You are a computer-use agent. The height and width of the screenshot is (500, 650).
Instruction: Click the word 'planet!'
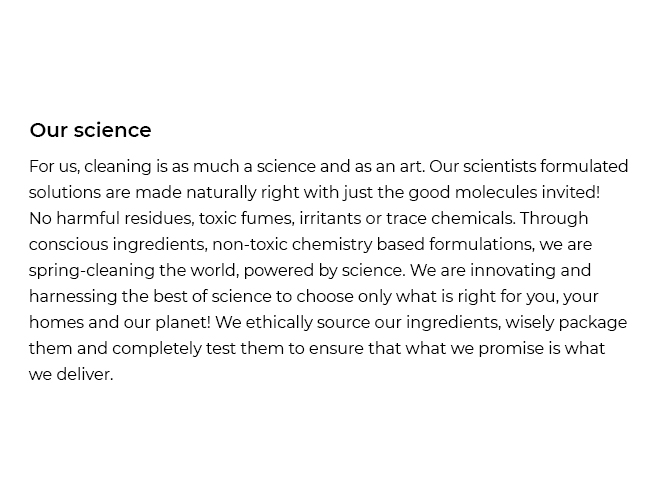pyautogui.click(x=183, y=323)
